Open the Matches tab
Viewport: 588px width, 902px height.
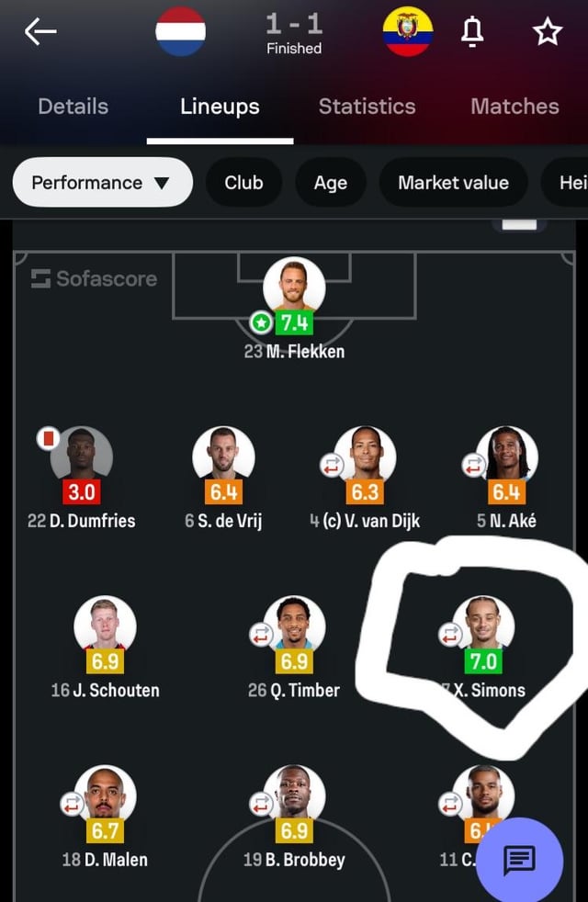tap(514, 107)
